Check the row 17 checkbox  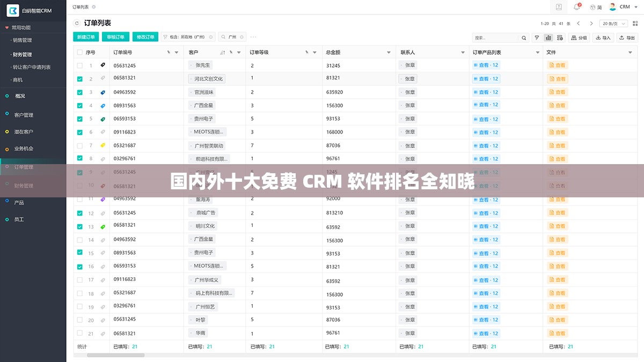pyautogui.click(x=80, y=280)
